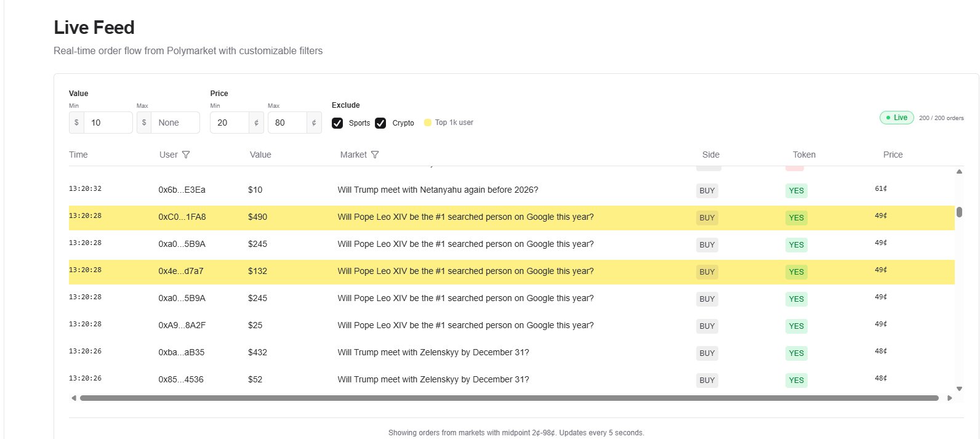
Task: Click the vertical scrollbar down arrow
Action: point(959,389)
